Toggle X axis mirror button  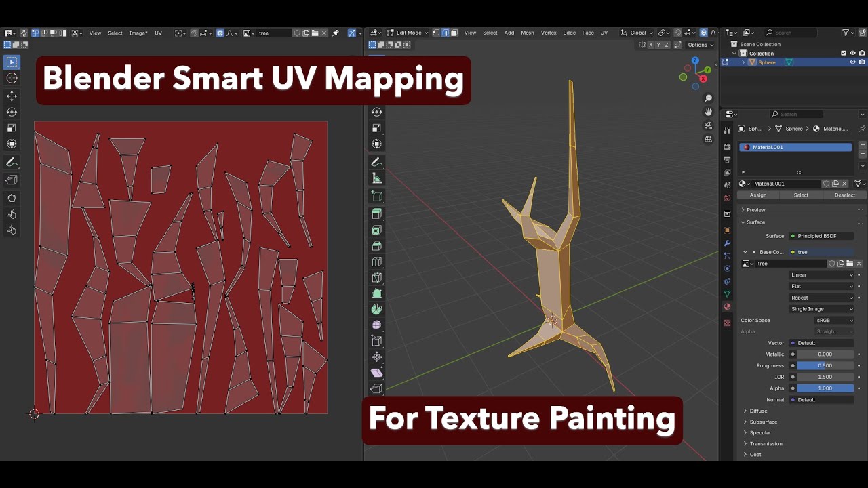click(x=651, y=45)
